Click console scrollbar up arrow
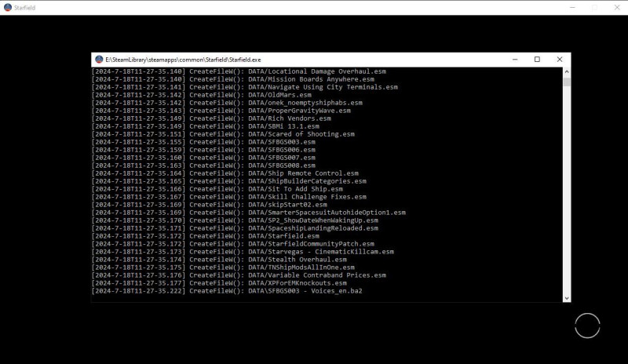This screenshot has width=628, height=364. point(567,71)
